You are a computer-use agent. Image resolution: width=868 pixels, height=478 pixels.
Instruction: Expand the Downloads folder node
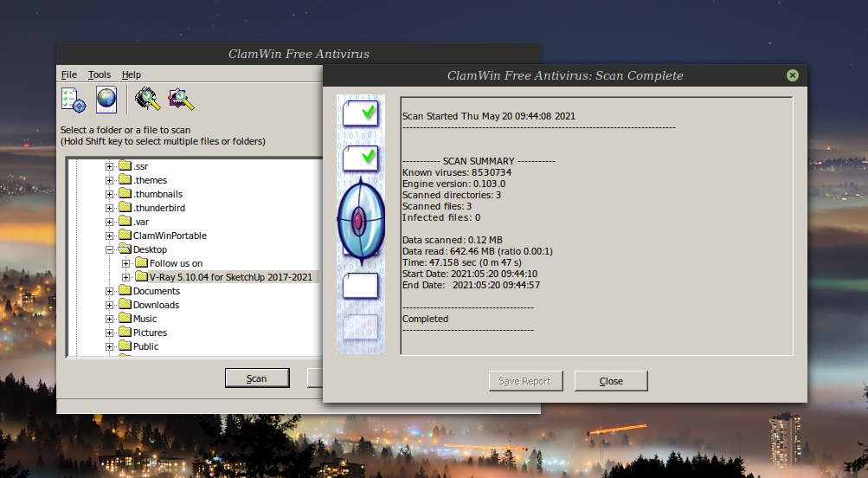[x=110, y=305]
